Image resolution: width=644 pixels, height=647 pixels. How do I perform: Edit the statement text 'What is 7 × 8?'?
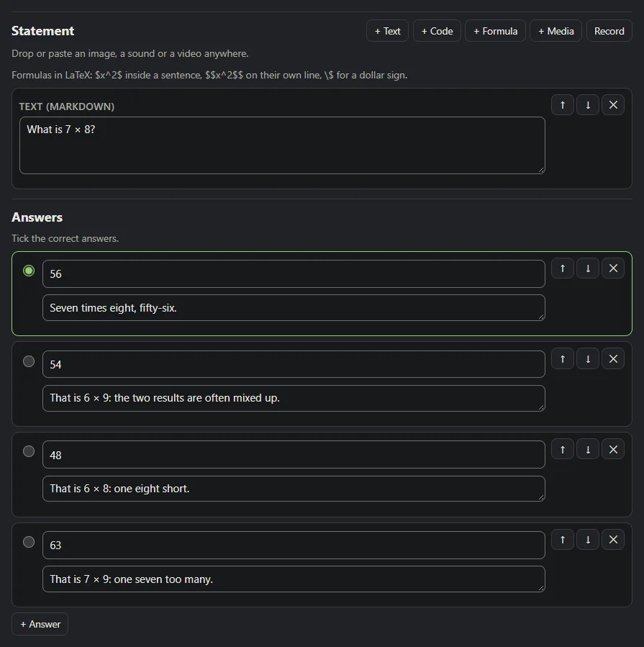282,145
